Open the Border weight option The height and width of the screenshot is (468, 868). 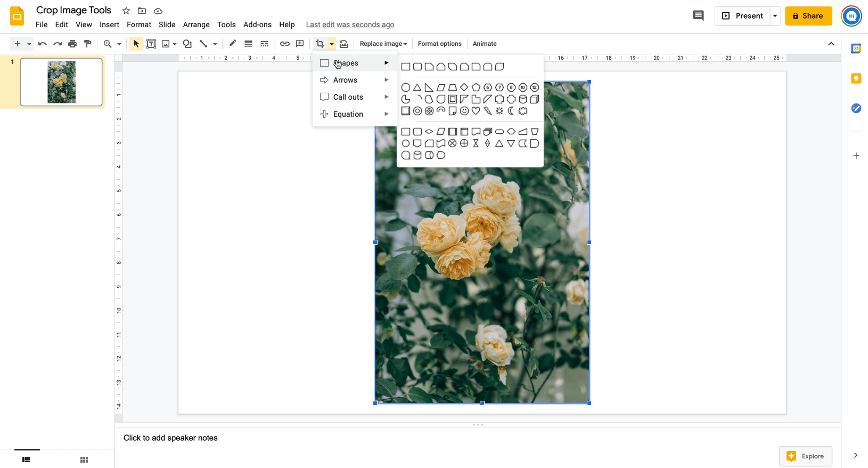(248, 44)
